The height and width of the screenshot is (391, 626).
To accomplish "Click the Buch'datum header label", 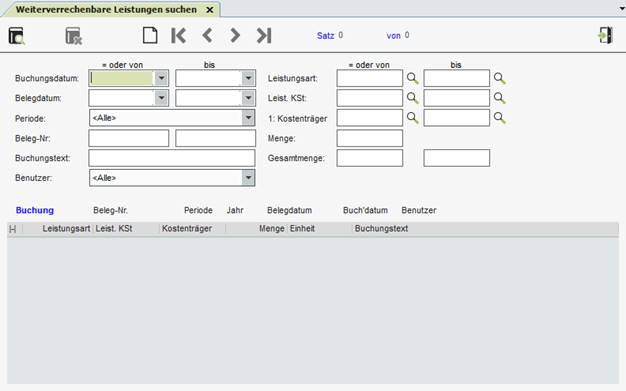I will click(365, 210).
